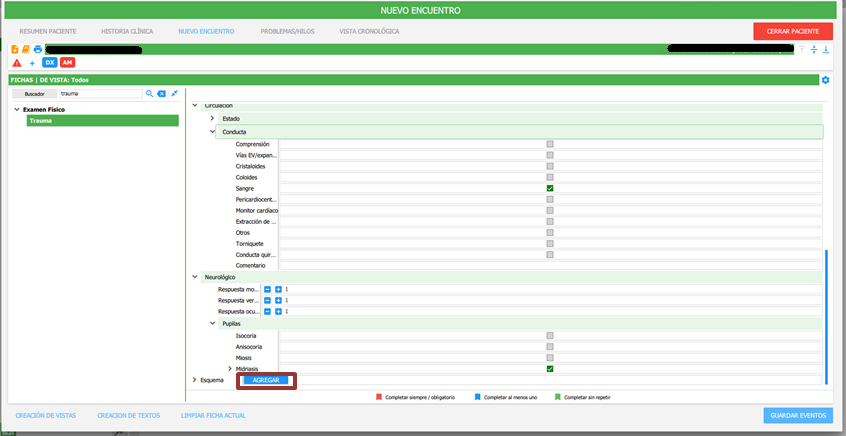Click the printer icon in the toolbar

[x=38, y=49]
